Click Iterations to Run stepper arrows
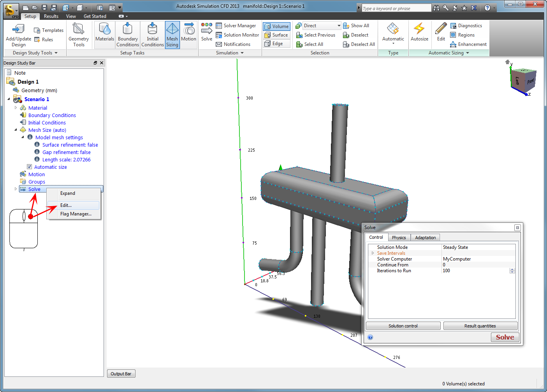 [x=512, y=271]
